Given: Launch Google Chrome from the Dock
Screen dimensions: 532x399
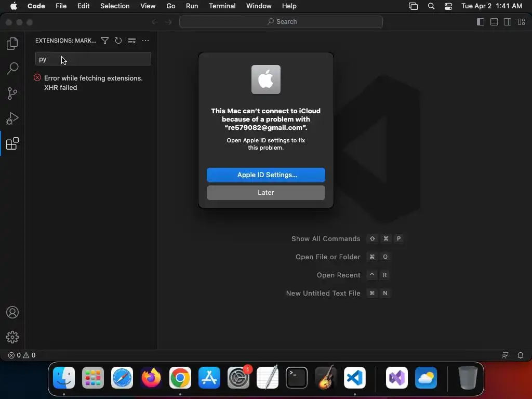Looking at the screenshot, I should 180,378.
